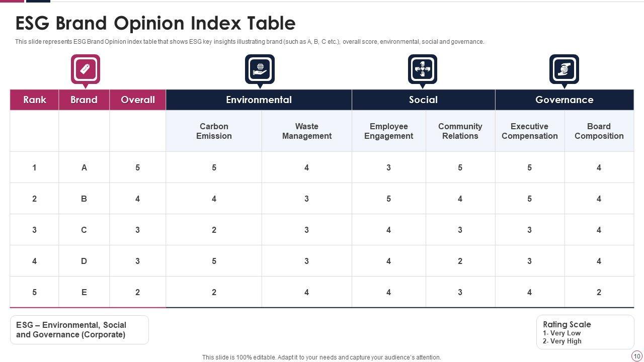Click the slide number 10 badge
The image size is (644, 362).
click(637, 356)
